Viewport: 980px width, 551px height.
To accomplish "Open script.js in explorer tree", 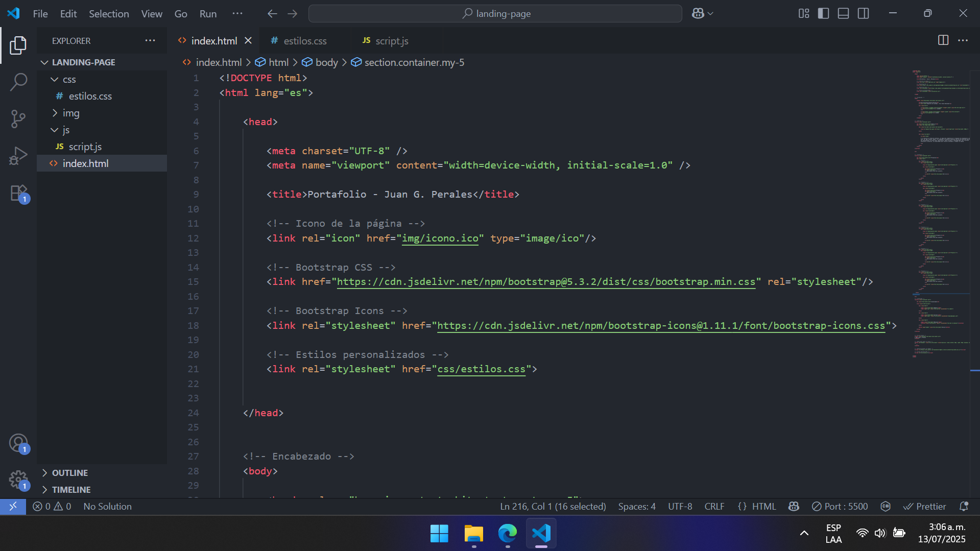I will [x=102, y=147].
